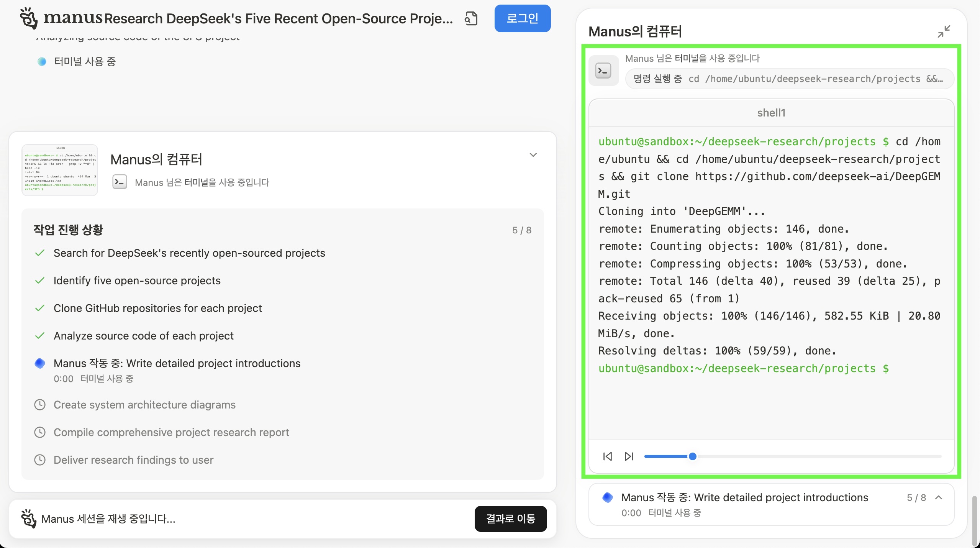Image resolution: width=980 pixels, height=548 pixels.
Task: Click Manus logo in session replay bar
Action: [x=29, y=518]
